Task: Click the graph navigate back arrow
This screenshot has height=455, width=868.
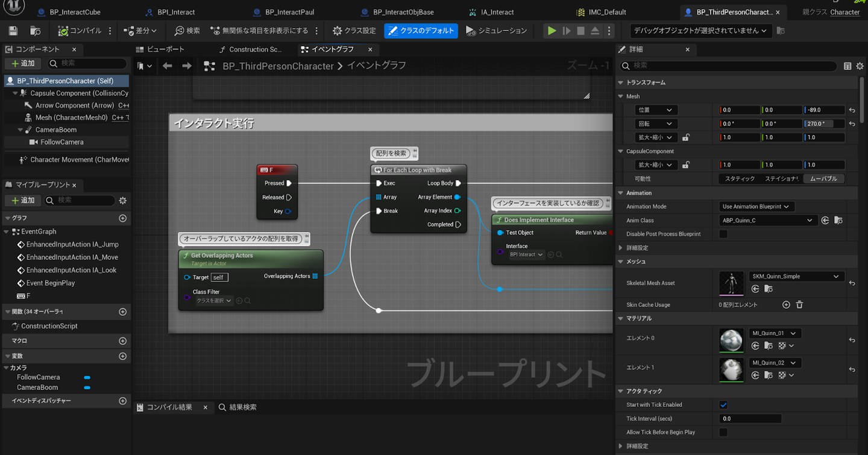Action: pyautogui.click(x=168, y=66)
